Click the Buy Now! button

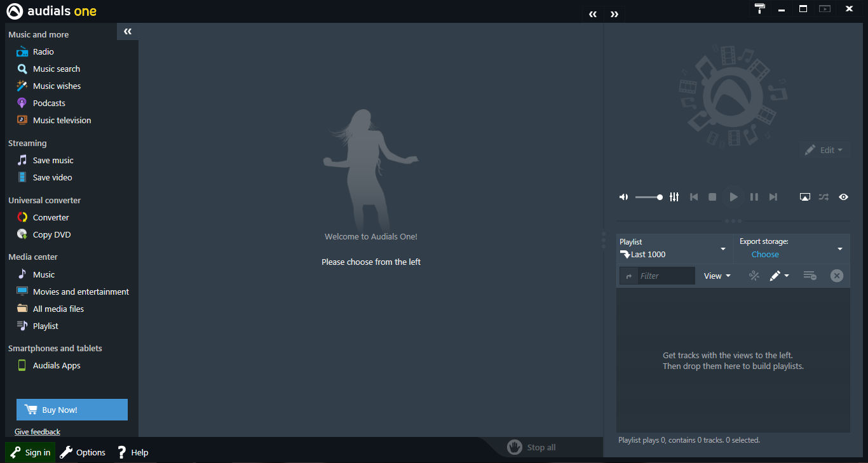72,410
